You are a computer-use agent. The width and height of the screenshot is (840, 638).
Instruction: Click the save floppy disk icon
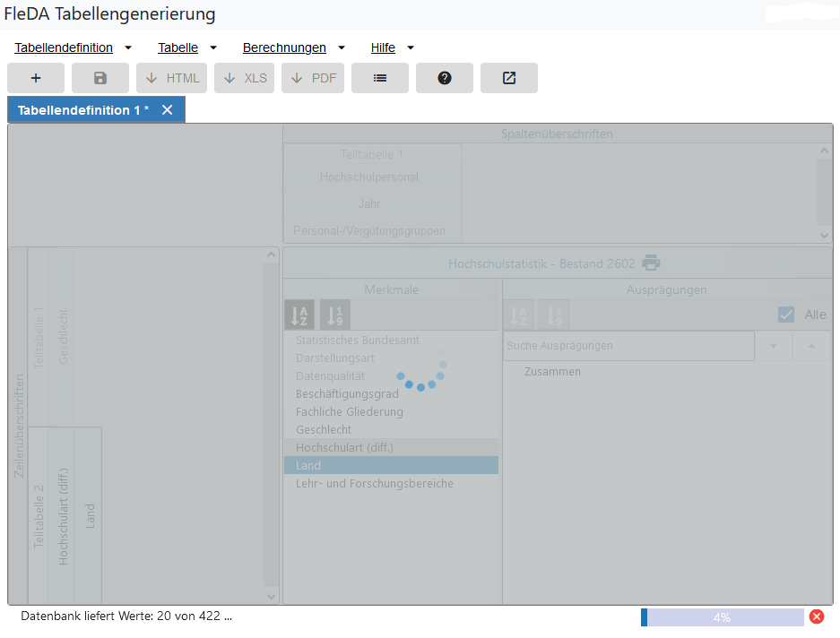[100, 78]
